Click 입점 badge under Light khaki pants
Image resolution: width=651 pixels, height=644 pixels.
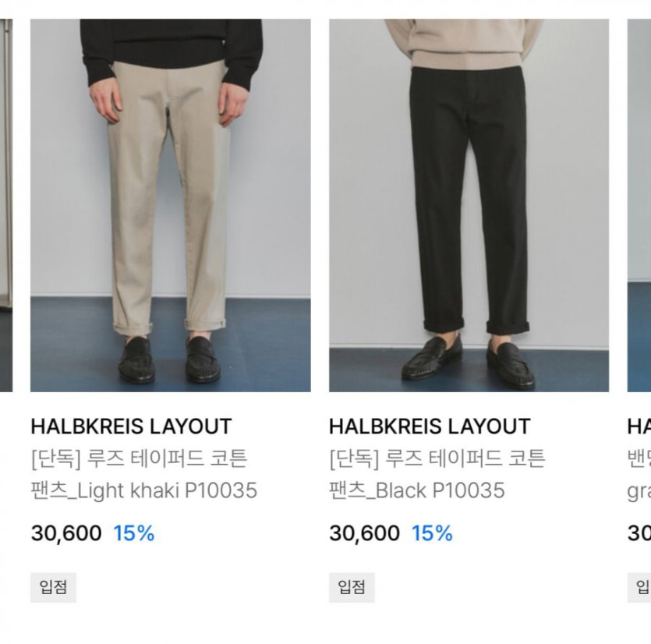point(53,588)
